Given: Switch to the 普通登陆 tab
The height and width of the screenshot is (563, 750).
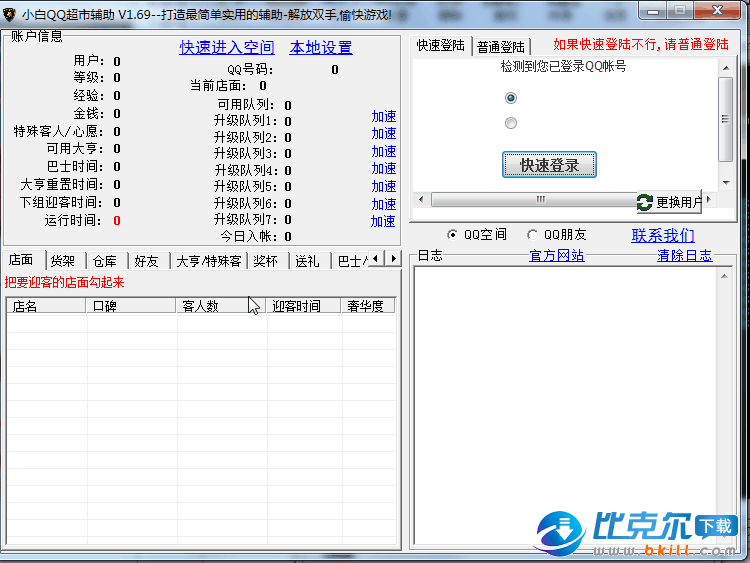Looking at the screenshot, I should [501, 47].
